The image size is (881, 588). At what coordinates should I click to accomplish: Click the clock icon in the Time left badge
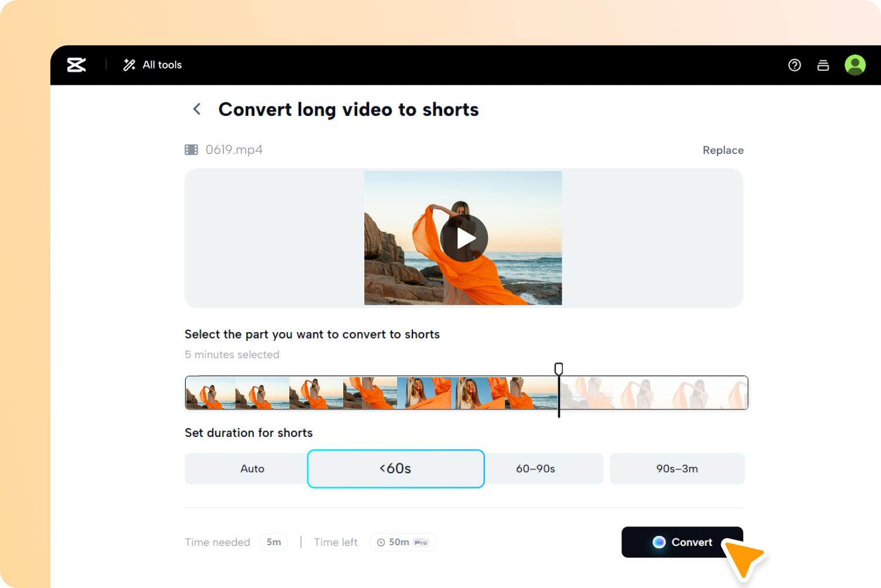(x=382, y=542)
